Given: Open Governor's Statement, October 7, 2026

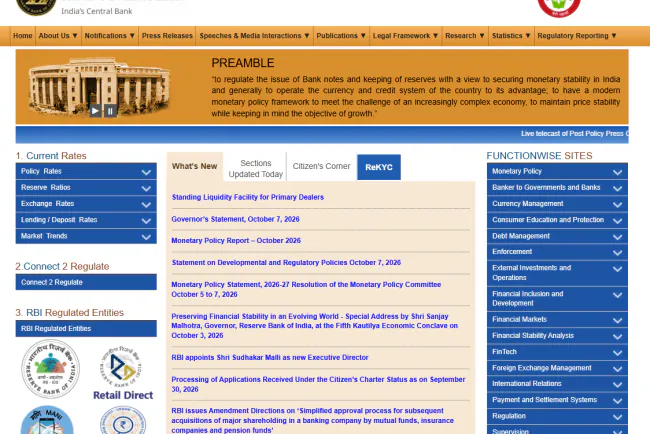Looking at the screenshot, I should 235,219.
